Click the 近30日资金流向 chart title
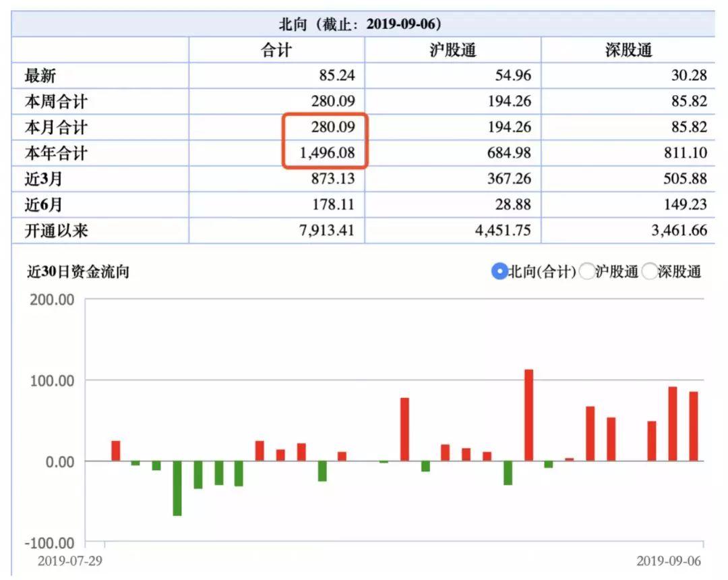The width and height of the screenshot is (728, 580). point(78,271)
